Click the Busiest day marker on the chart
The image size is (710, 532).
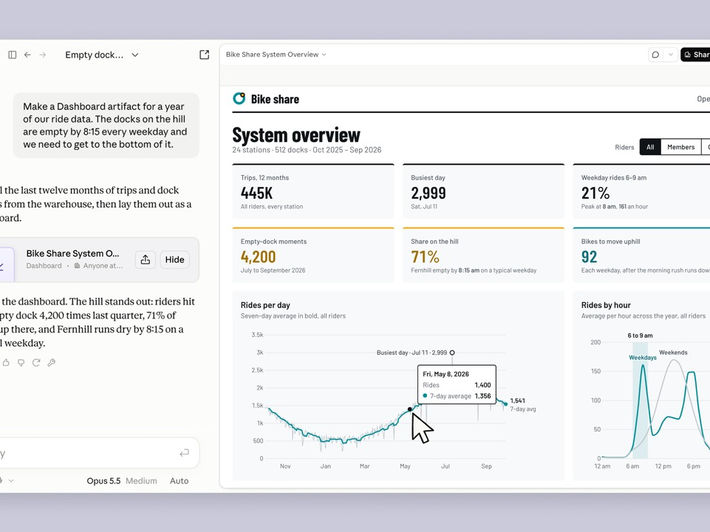(452, 353)
